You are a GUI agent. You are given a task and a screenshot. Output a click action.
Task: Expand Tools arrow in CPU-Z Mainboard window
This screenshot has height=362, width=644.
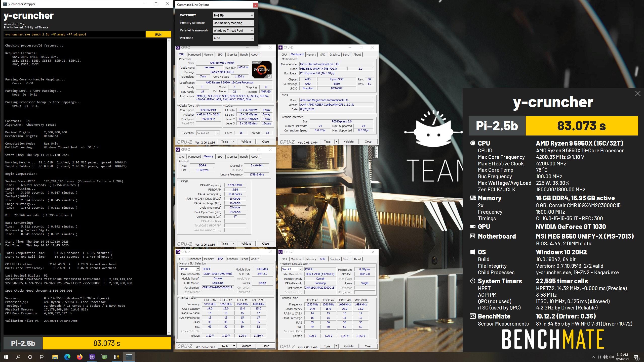pyautogui.click(x=336, y=142)
